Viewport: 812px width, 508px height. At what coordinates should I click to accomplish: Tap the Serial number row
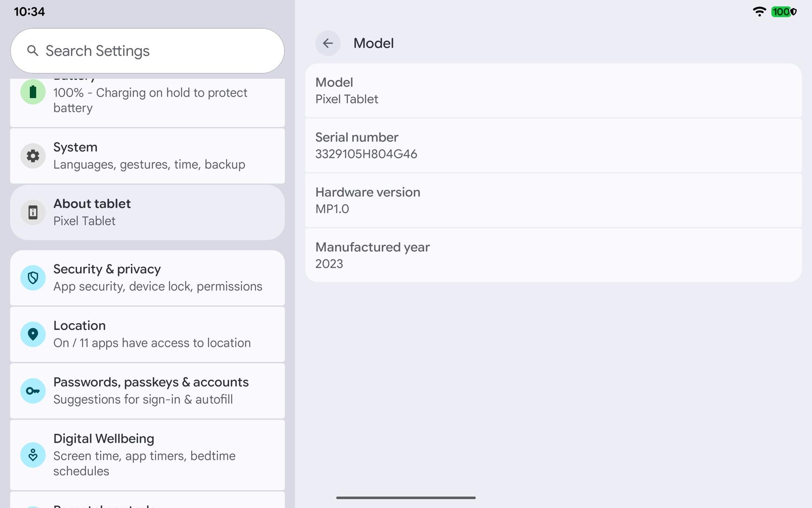point(553,145)
